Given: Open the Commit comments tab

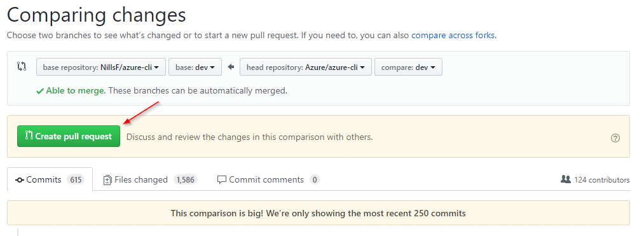Looking at the screenshot, I should (268, 179).
